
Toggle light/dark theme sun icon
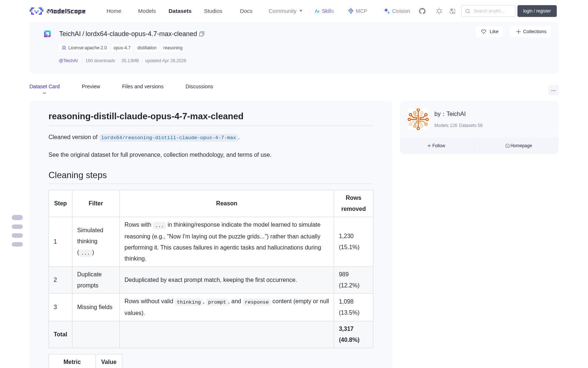(x=439, y=11)
